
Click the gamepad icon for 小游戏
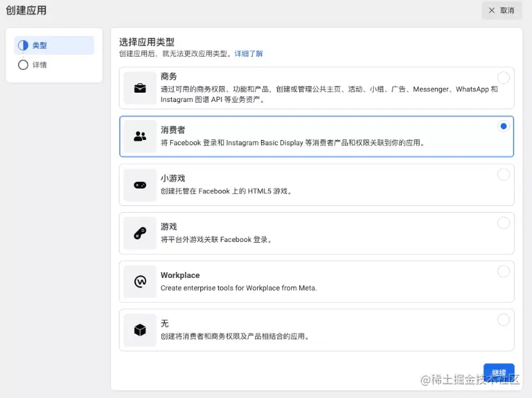(x=140, y=185)
